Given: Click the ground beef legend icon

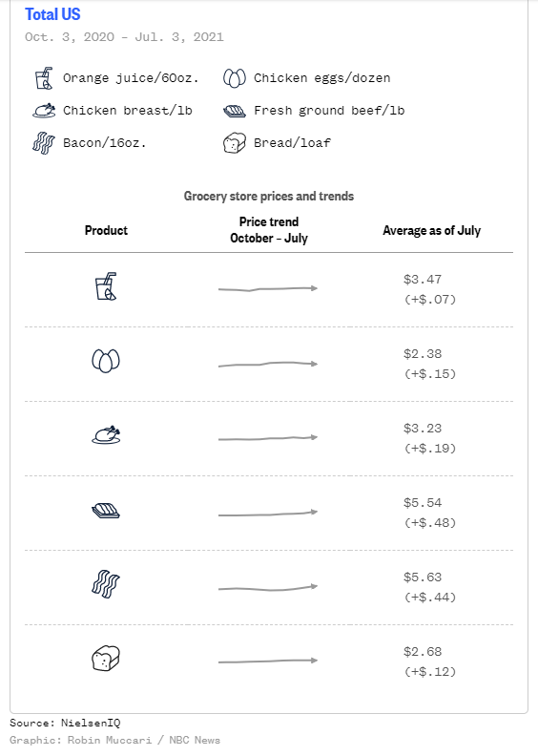Looking at the screenshot, I should [x=235, y=112].
